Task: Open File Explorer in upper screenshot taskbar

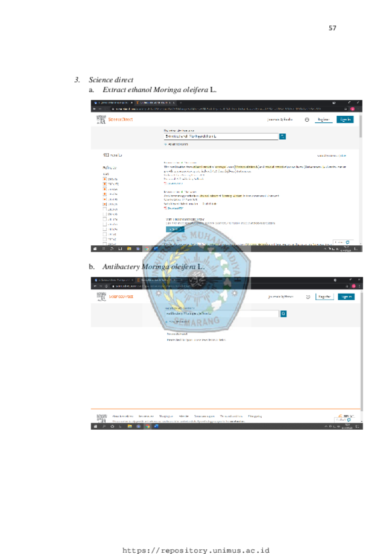Action: pyautogui.click(x=129, y=249)
